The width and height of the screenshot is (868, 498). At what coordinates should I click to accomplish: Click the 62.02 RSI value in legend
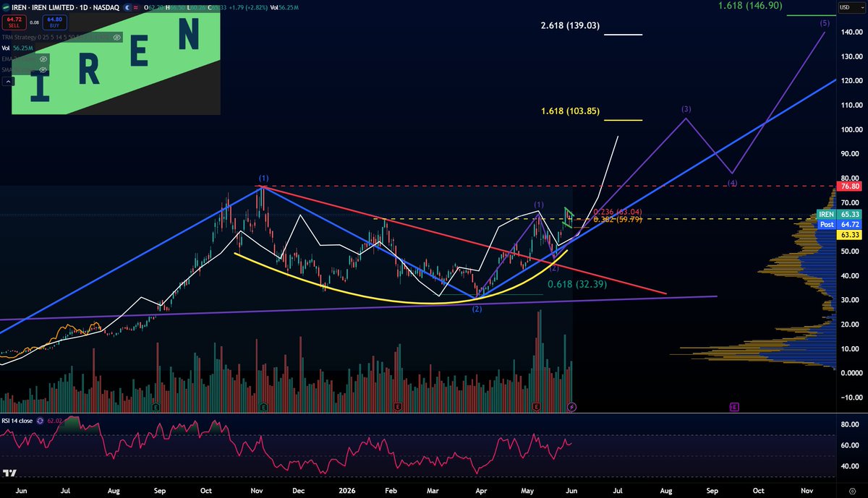tap(55, 421)
